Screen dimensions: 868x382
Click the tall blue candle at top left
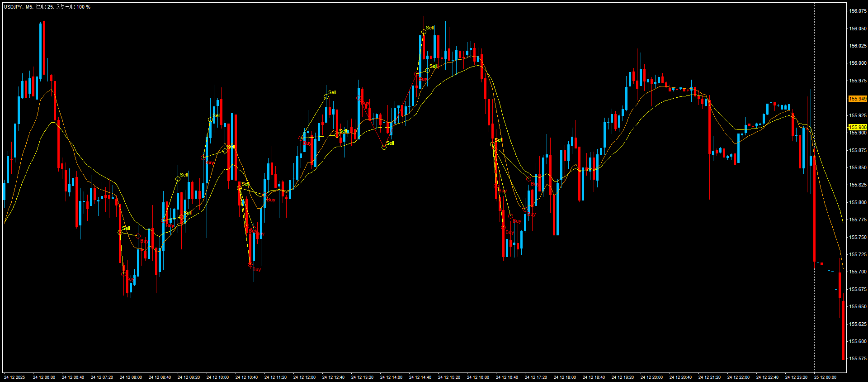pyautogui.click(x=40, y=50)
